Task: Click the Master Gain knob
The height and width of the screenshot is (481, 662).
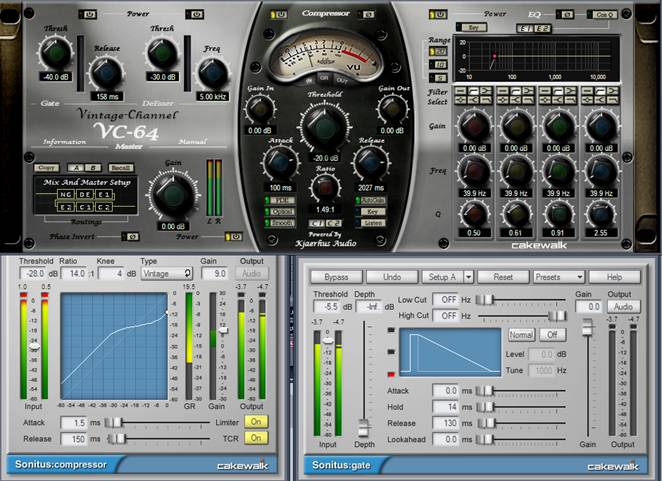Action: [173, 195]
